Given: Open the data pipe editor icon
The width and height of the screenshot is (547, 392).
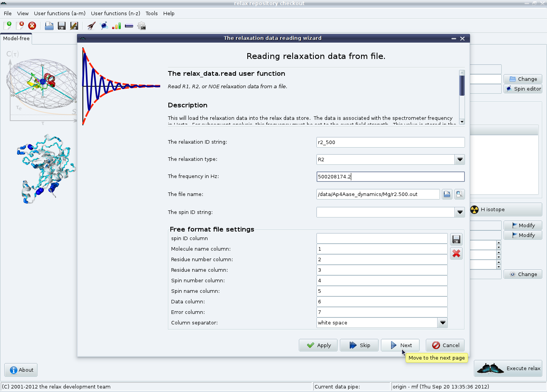Looking at the screenshot, I should [x=129, y=26].
